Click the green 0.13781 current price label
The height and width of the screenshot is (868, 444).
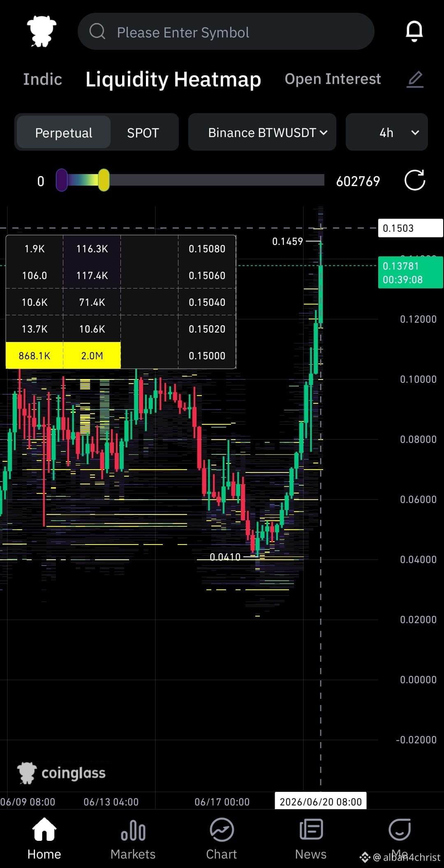tap(410, 272)
